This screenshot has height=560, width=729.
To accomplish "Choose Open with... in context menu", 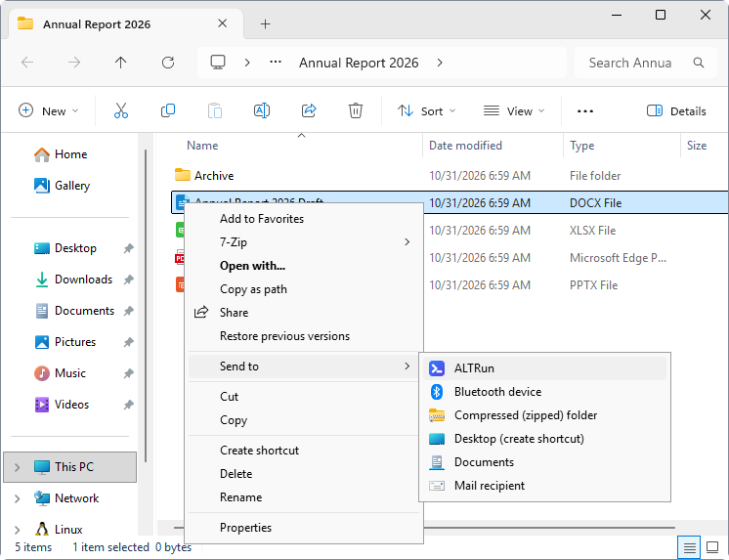I will [304, 266].
